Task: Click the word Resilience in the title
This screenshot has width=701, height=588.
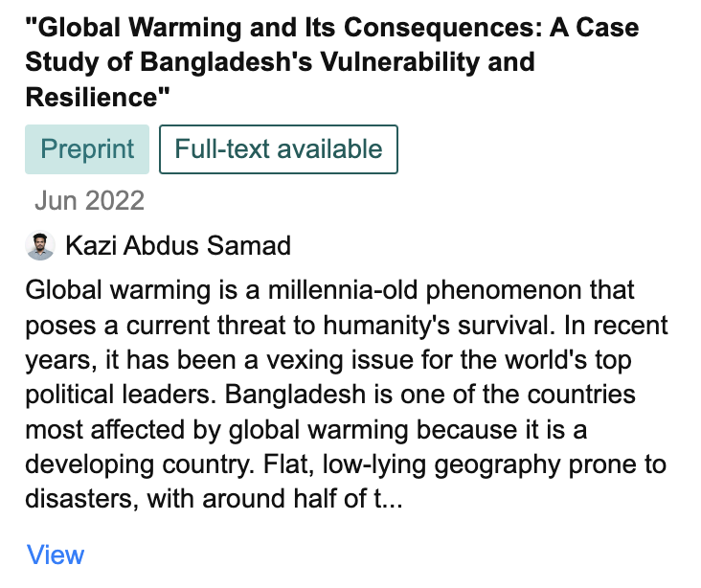Action: [86, 97]
